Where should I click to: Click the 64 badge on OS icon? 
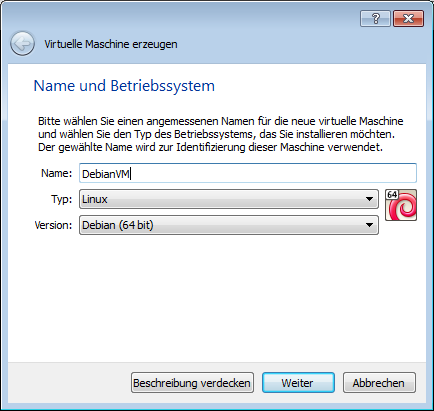(392, 195)
